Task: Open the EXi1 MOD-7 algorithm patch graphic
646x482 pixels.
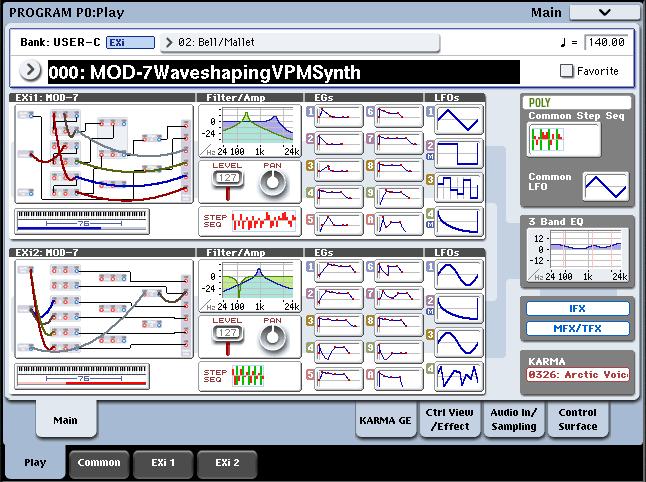Action: pos(104,154)
